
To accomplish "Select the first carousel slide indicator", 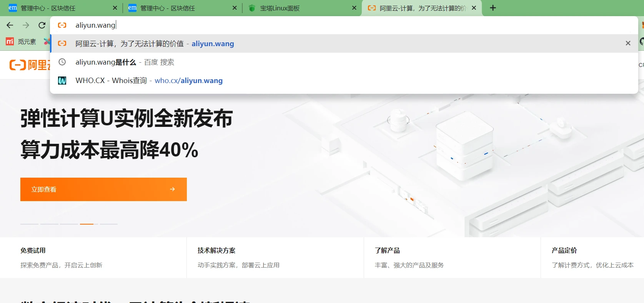I will [x=29, y=224].
